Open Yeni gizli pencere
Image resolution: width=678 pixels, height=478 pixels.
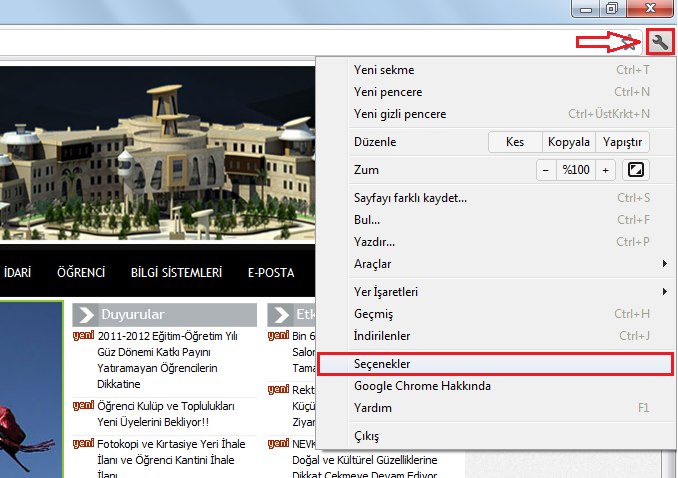pos(400,114)
